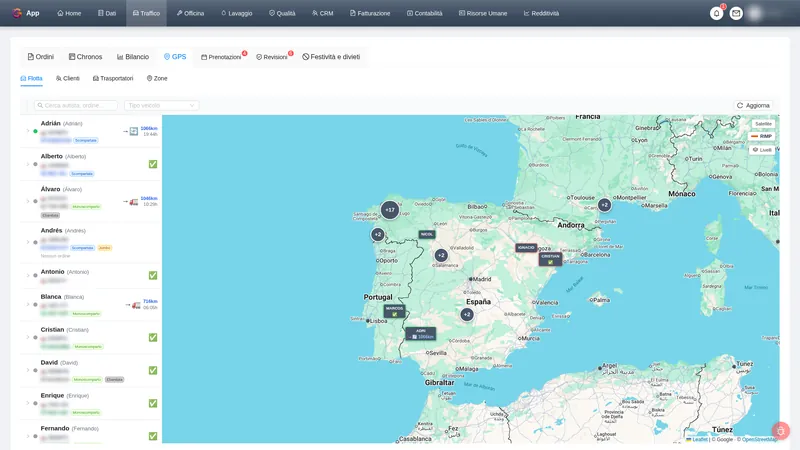Select the IGNACIO vehicle marker on map
This screenshot has height=450, width=800.
pos(526,247)
